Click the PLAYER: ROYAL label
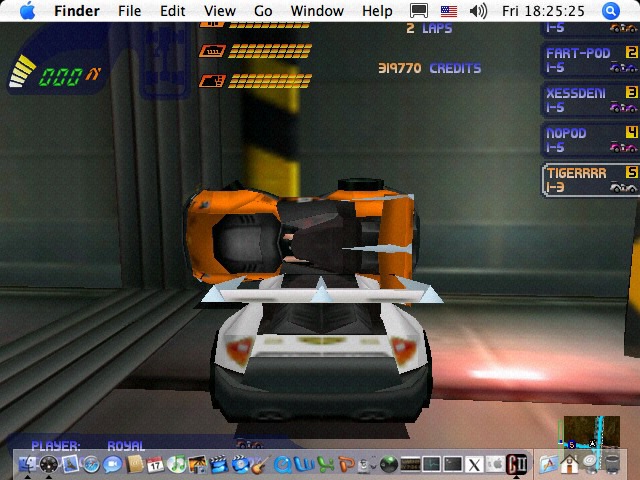The image size is (640, 480). (x=88, y=445)
